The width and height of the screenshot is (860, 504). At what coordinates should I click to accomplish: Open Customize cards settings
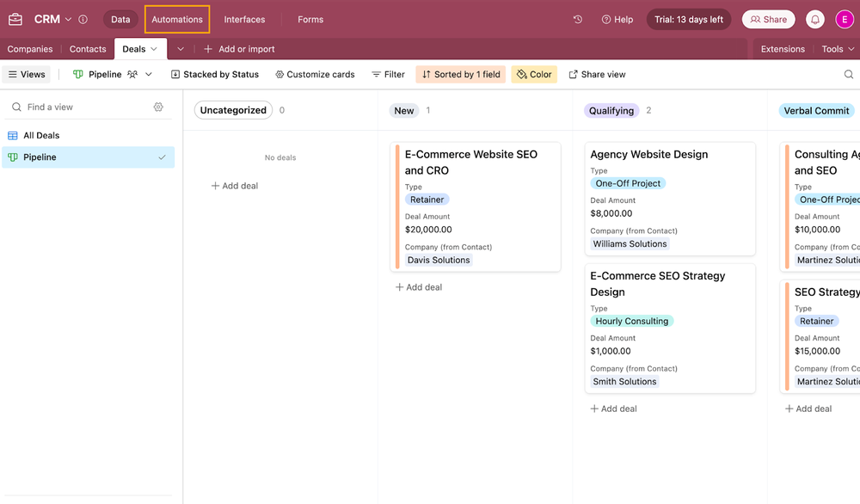coord(313,74)
